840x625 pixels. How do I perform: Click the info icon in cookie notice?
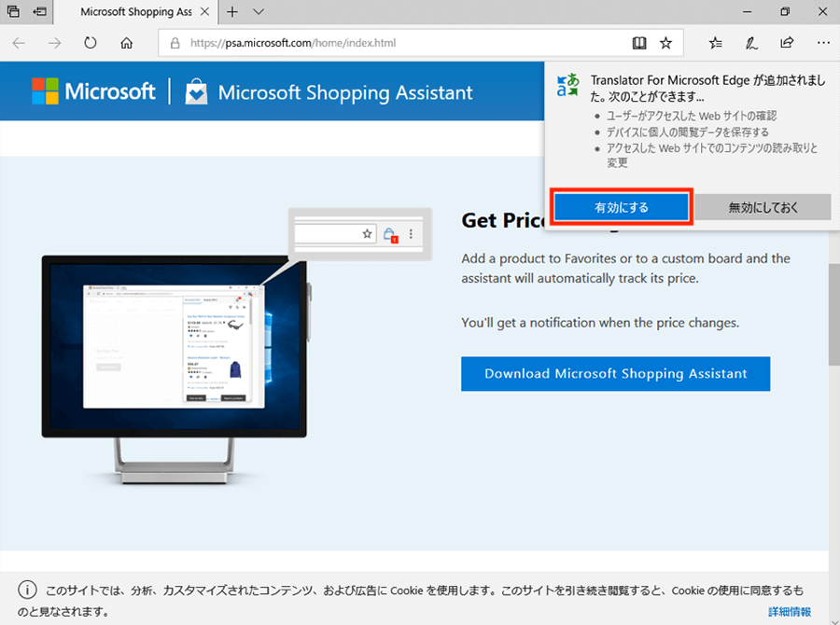point(27,590)
